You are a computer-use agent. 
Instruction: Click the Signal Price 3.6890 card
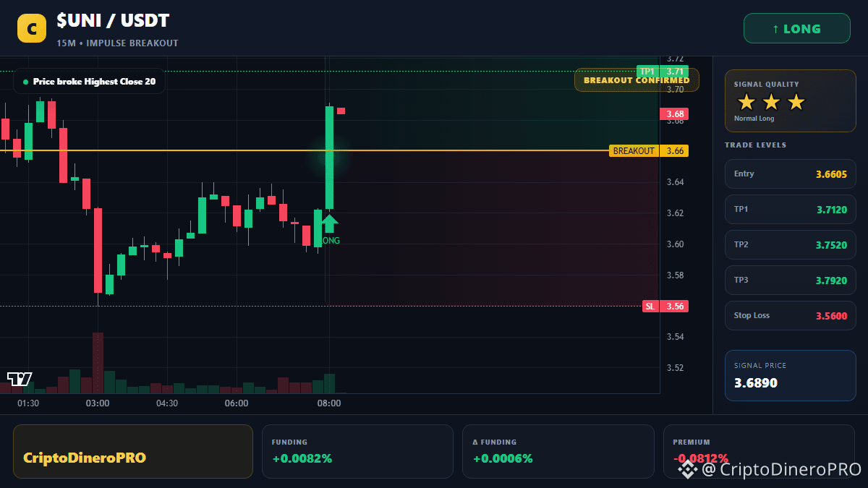[x=790, y=375]
